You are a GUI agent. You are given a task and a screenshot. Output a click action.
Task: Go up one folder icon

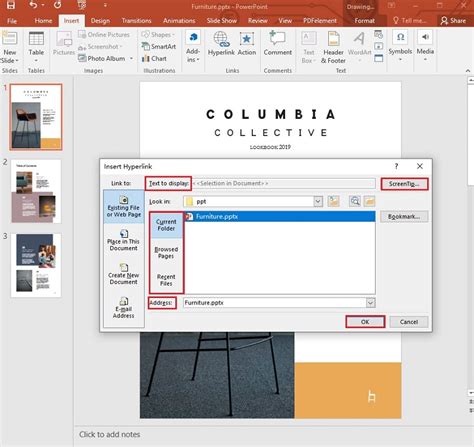333,201
